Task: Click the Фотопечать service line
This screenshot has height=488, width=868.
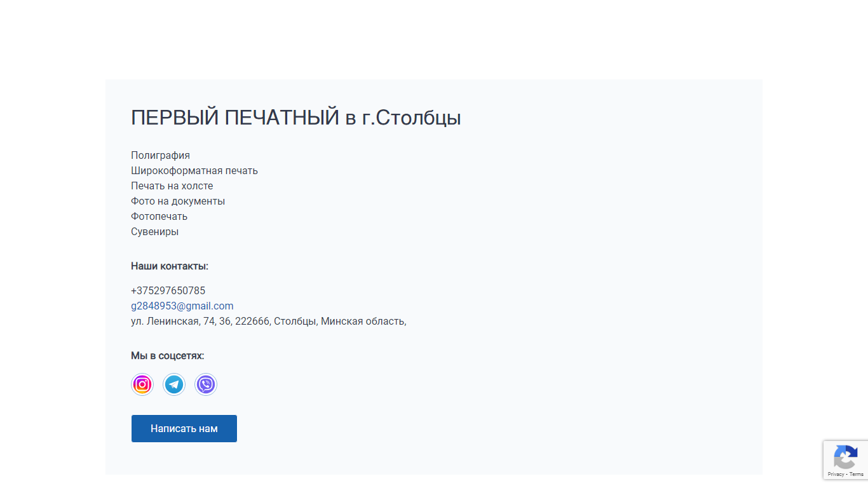Action: pos(159,217)
